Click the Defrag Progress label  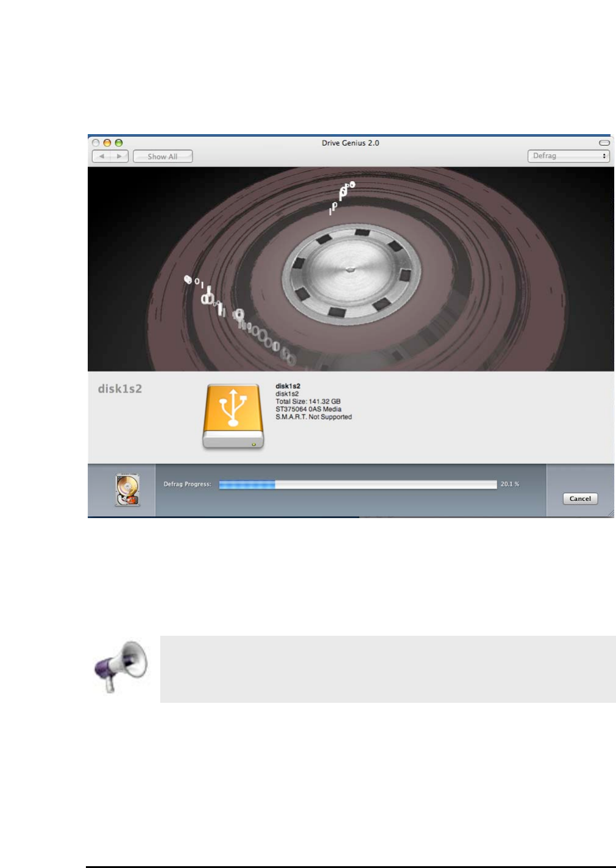point(187,485)
